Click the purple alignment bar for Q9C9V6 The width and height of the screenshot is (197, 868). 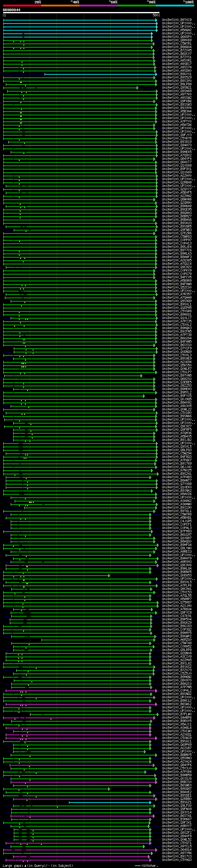point(82,565)
